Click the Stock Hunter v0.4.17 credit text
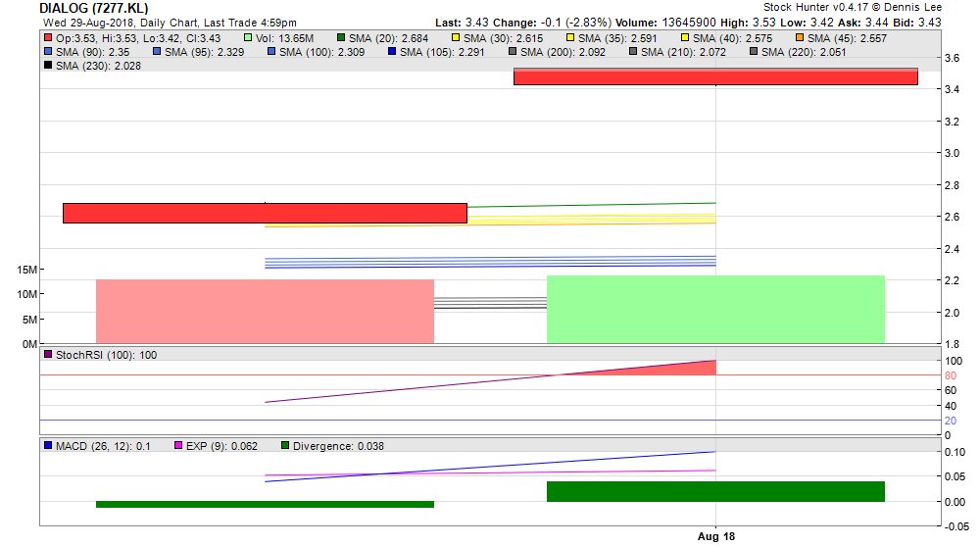The height and width of the screenshot is (547, 980). [853, 8]
